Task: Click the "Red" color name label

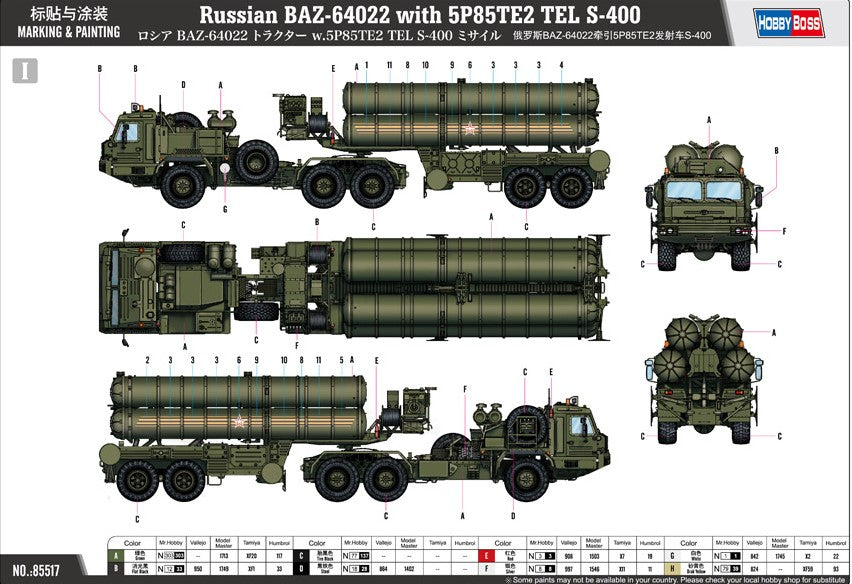Action: [510, 558]
